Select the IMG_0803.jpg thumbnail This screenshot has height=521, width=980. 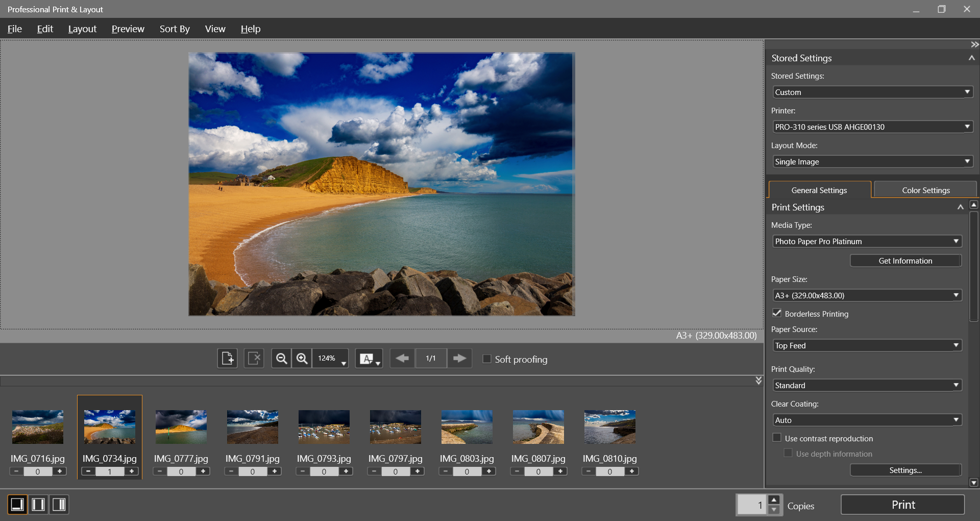pos(467,427)
